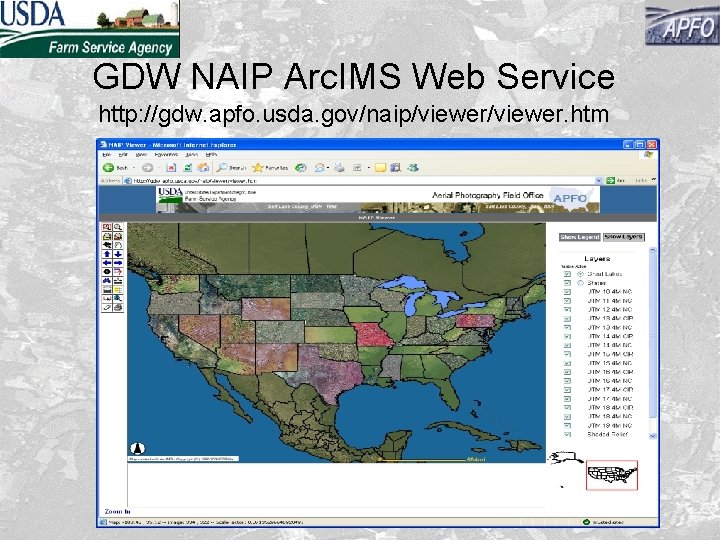Screen dimensions: 720x540
Task: Expand the Links toolbar chevron
Action: tap(653, 180)
